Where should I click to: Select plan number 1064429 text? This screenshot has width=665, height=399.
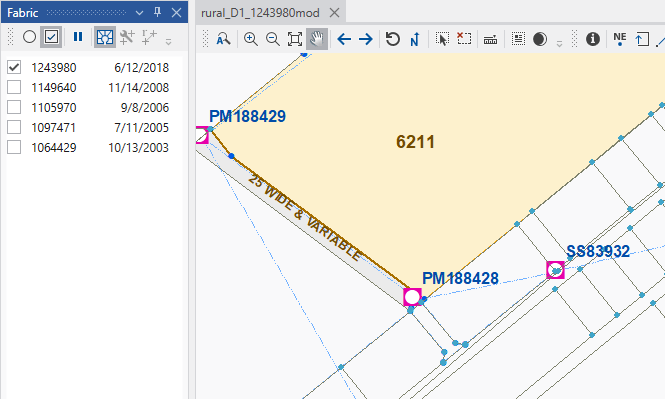[53, 148]
